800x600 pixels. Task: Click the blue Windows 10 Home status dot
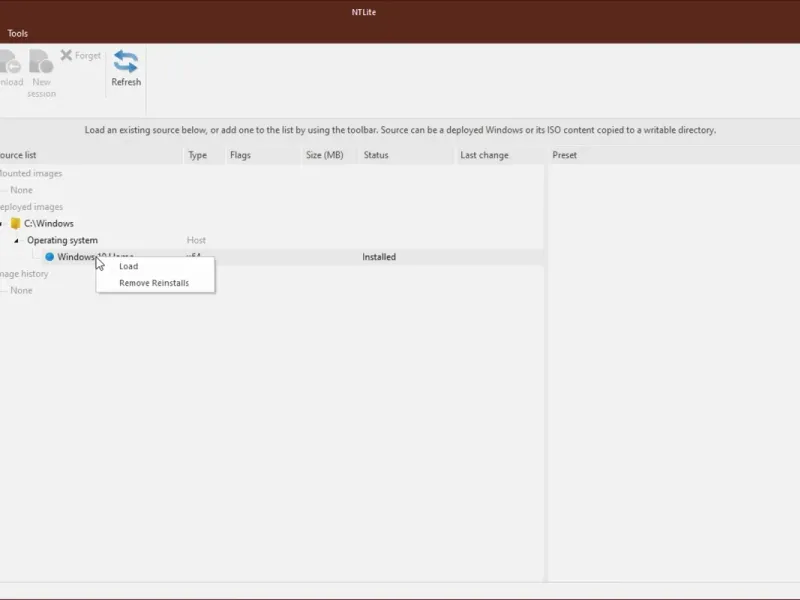tap(49, 257)
